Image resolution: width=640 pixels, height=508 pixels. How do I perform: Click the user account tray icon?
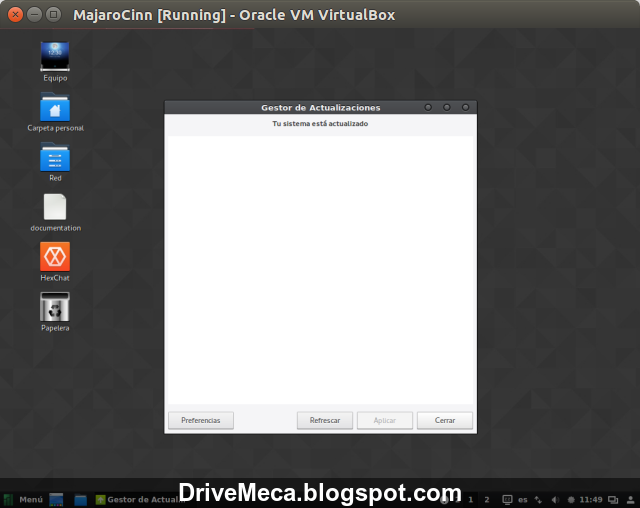coord(631,499)
